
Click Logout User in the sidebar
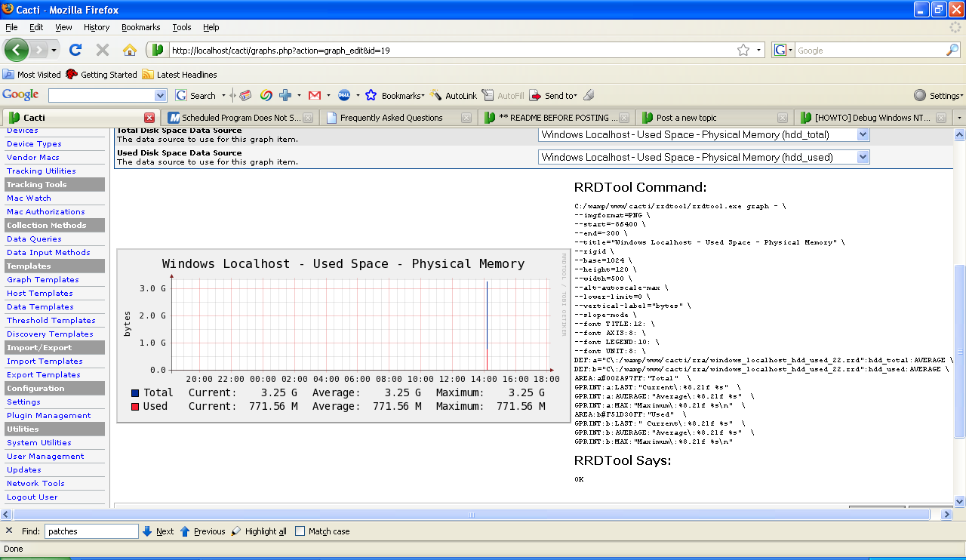[32, 497]
